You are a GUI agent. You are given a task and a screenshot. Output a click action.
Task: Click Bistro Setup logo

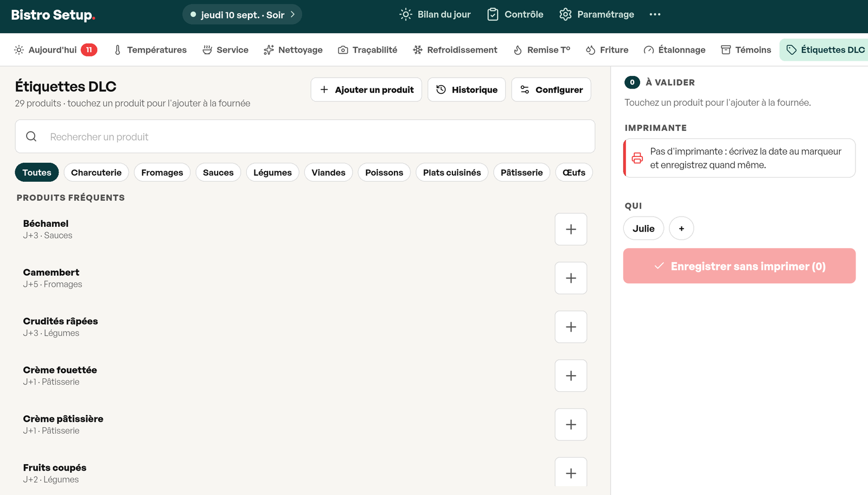pos(53,15)
